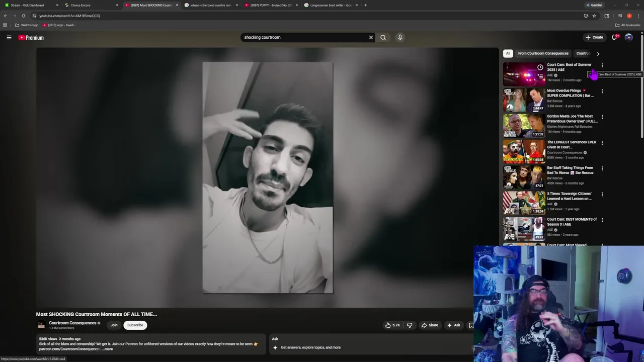Focus the shocking courtroom search field
This screenshot has height=362, width=644.
coord(304,37)
